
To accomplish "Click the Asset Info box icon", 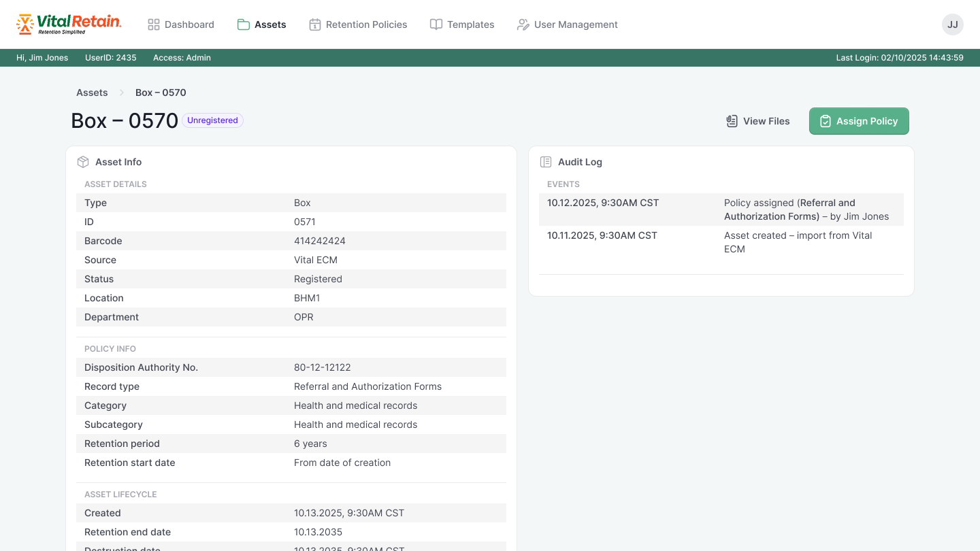I will (x=83, y=162).
